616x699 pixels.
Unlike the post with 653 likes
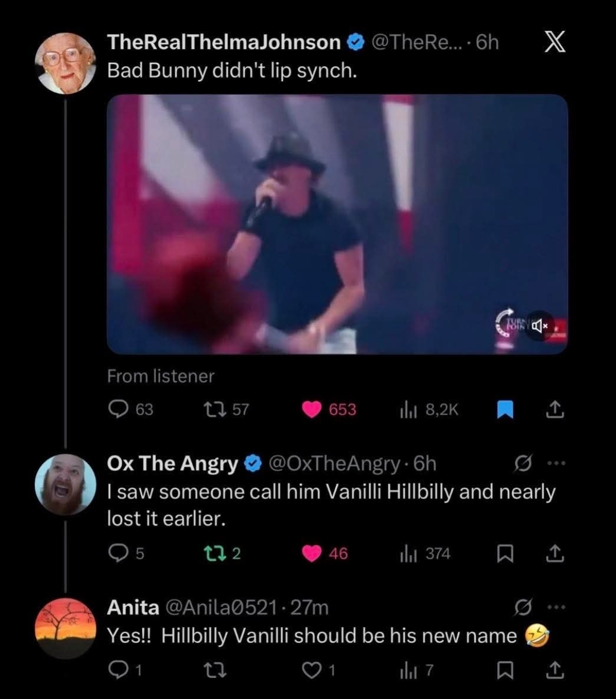(x=312, y=409)
